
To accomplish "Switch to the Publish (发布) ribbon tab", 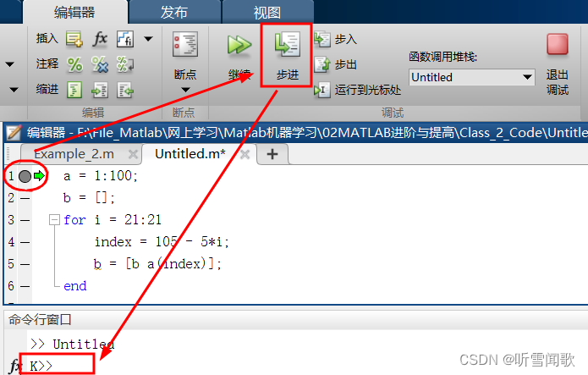I will click(x=174, y=13).
